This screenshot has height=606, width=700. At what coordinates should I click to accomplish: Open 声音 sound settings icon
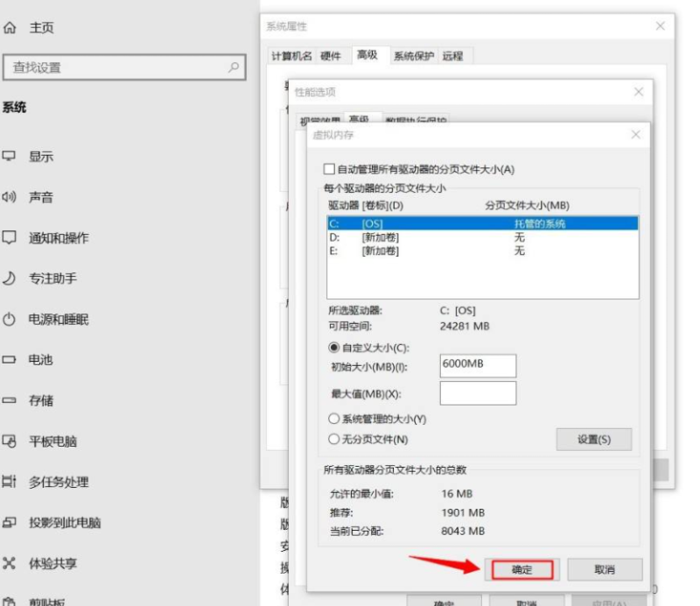pos(9,197)
